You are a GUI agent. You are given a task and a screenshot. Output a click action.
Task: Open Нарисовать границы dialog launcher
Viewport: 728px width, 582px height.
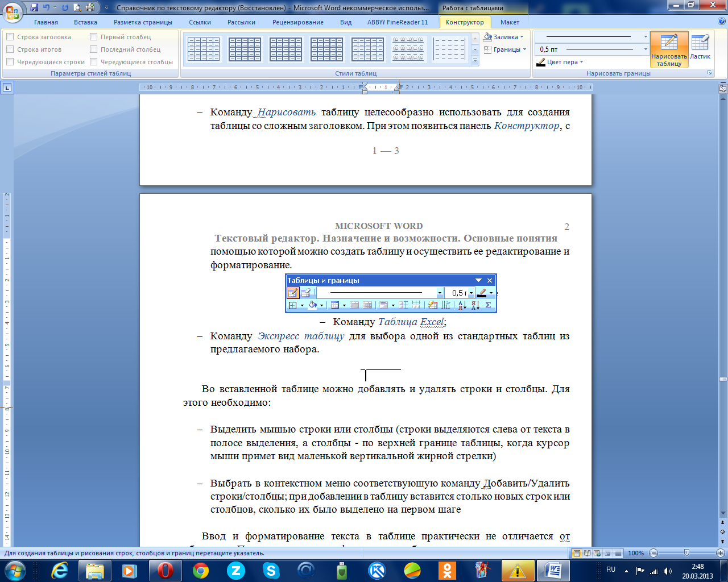[710, 73]
